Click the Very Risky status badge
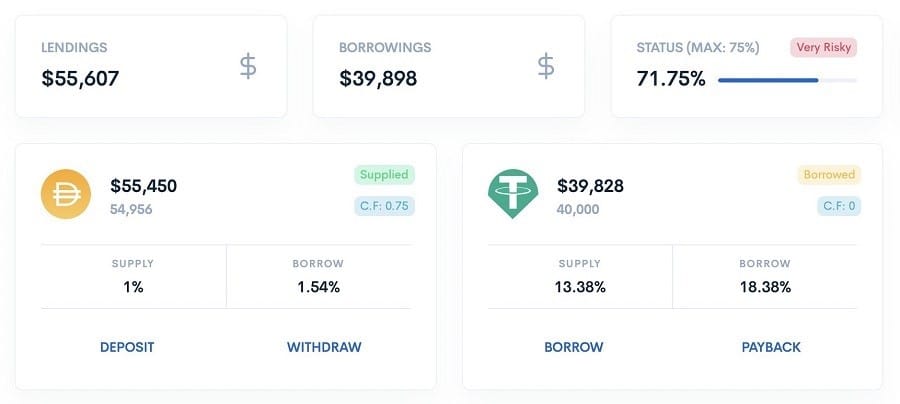900x404 pixels. pos(823,47)
